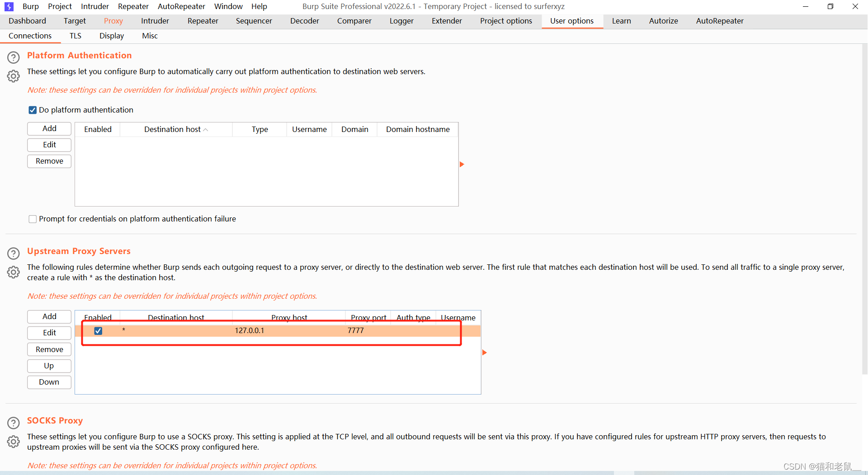This screenshot has height=475, width=868.
Task: Expand platform authentication table side arrow
Action: tap(462, 164)
